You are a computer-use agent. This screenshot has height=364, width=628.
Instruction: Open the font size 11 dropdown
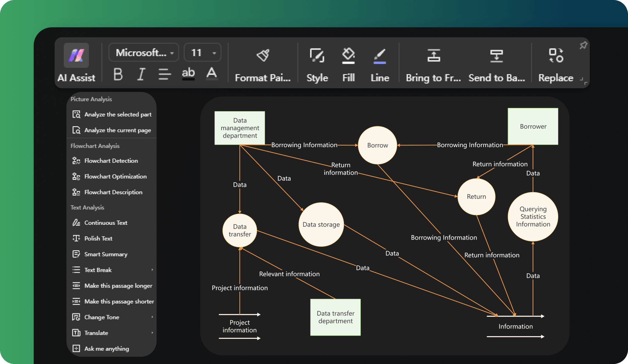pos(203,52)
